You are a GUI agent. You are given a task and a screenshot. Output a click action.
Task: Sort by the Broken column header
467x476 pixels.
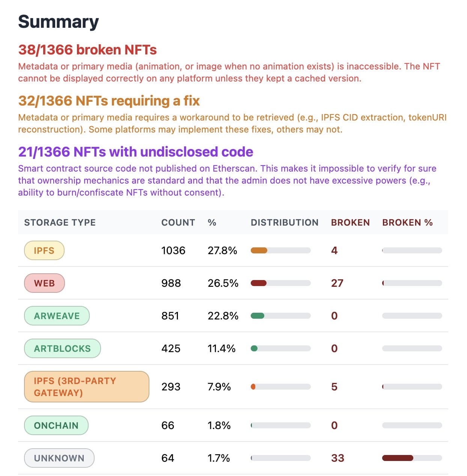tap(350, 223)
